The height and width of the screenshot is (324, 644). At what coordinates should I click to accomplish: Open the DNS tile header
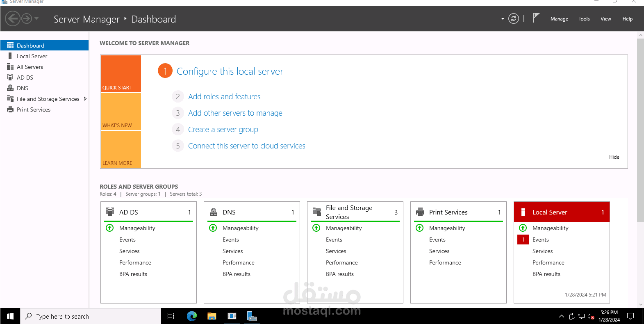(252, 212)
